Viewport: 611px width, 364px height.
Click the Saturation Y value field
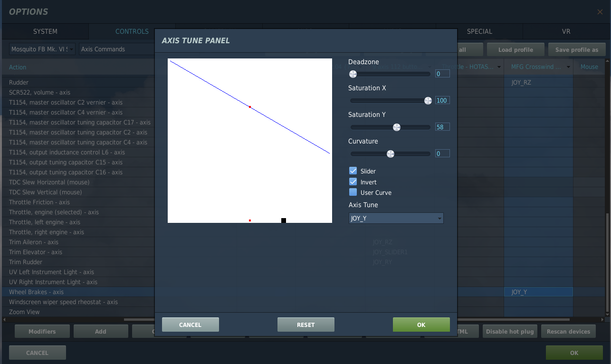pyautogui.click(x=442, y=127)
